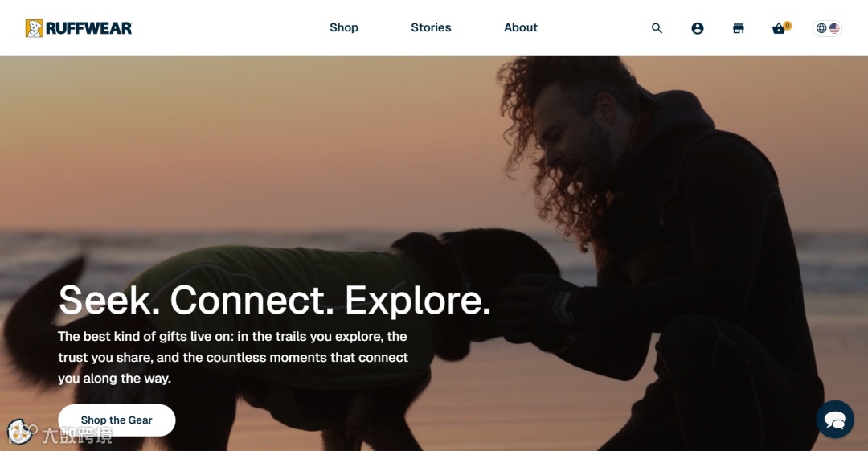Open the Shop menu
868x451 pixels.
(x=344, y=27)
